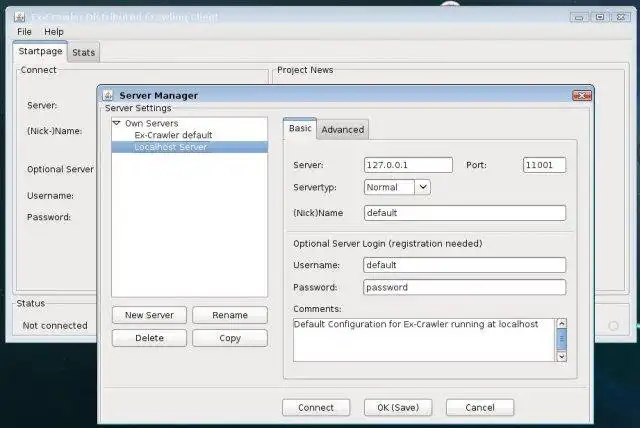Click the New Server button

(149, 315)
